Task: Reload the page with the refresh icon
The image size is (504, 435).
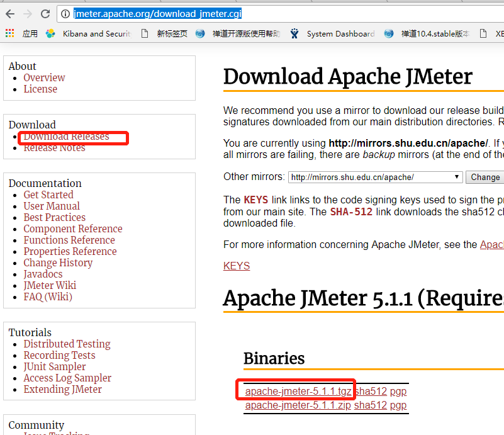Action: click(x=45, y=14)
